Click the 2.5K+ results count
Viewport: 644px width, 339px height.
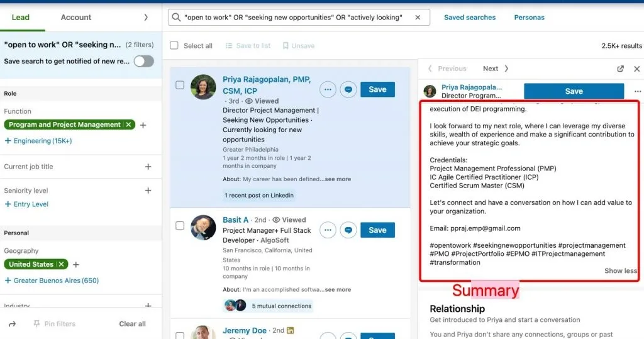(x=621, y=46)
